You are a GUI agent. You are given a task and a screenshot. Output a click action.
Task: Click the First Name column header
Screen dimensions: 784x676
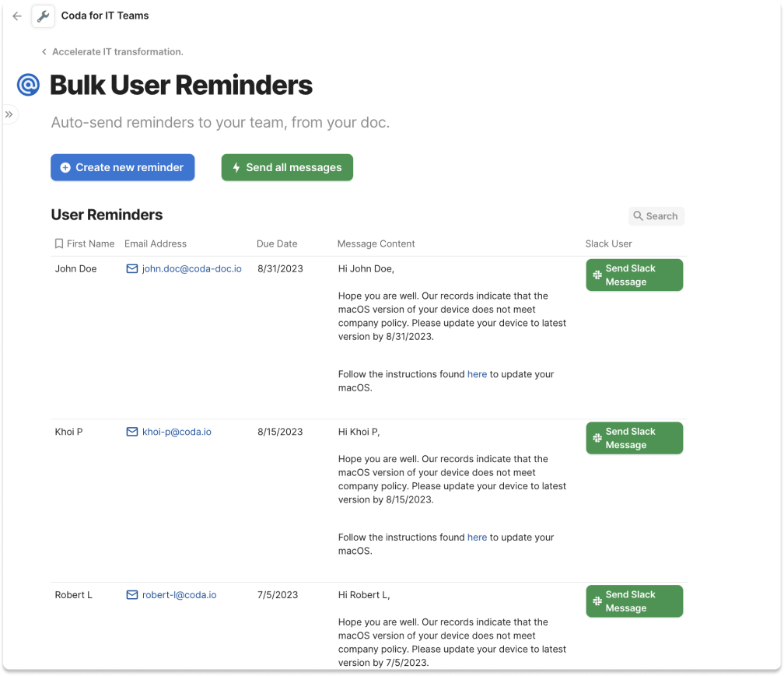pyautogui.click(x=90, y=243)
